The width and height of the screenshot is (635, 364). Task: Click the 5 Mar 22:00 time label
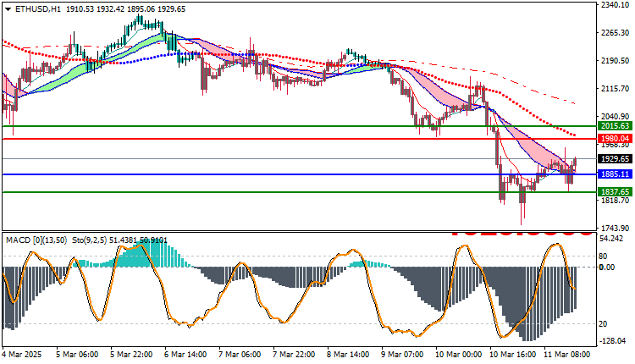coord(131,355)
